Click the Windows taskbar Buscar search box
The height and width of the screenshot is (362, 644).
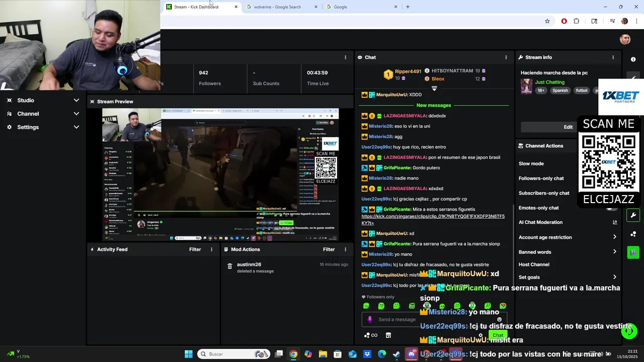pos(234,354)
